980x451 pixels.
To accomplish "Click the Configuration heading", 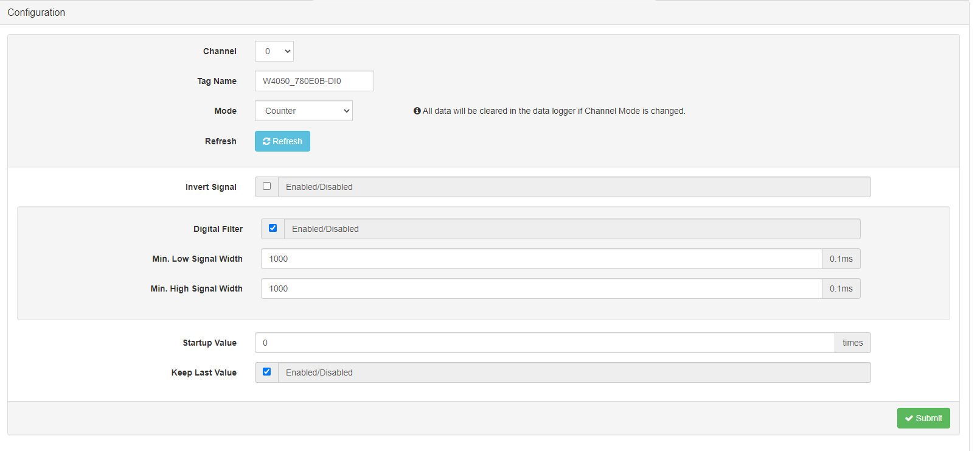I will tap(36, 12).
